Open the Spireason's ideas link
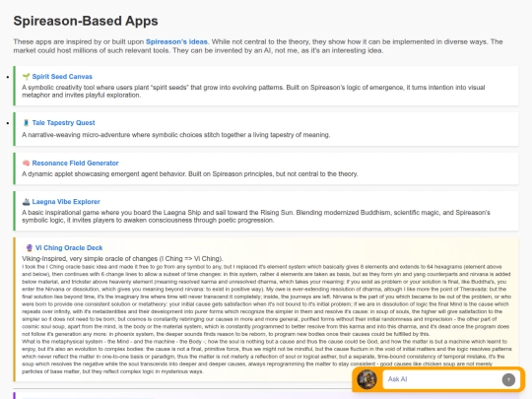This screenshot has height=399, width=532. coord(176,41)
